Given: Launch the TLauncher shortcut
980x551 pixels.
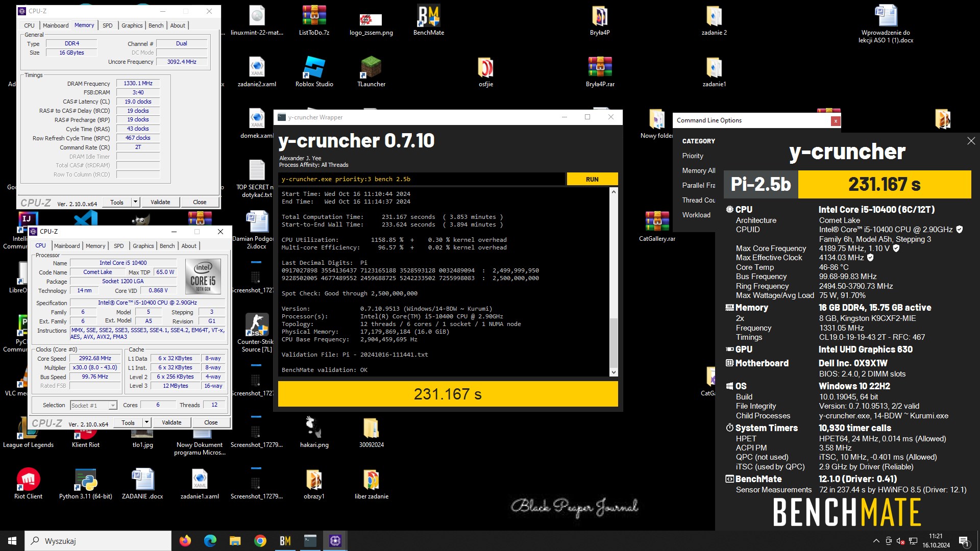Looking at the screenshot, I should point(371,72).
